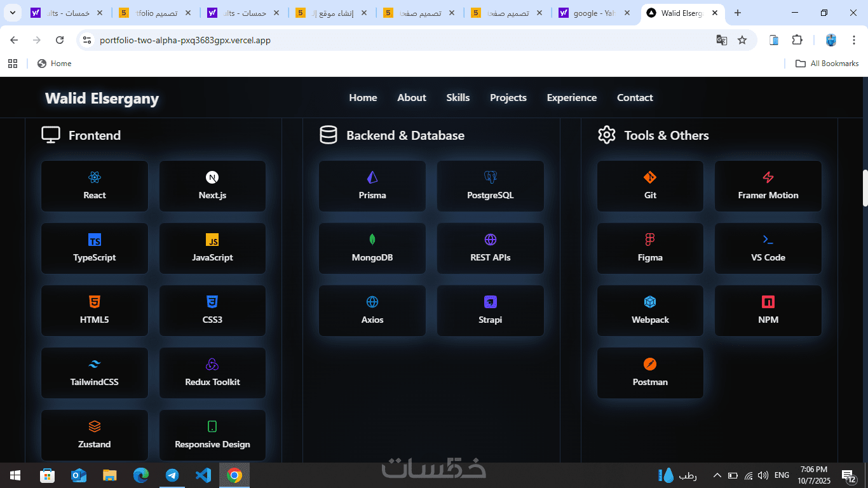The image size is (868, 488).
Task: Bookmark this page with star icon
Action: click(x=742, y=40)
